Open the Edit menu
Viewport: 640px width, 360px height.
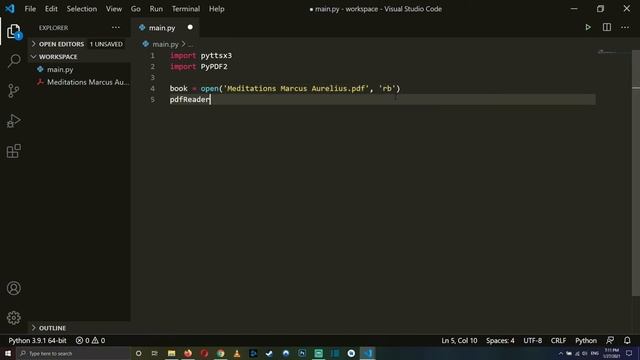[x=51, y=9]
